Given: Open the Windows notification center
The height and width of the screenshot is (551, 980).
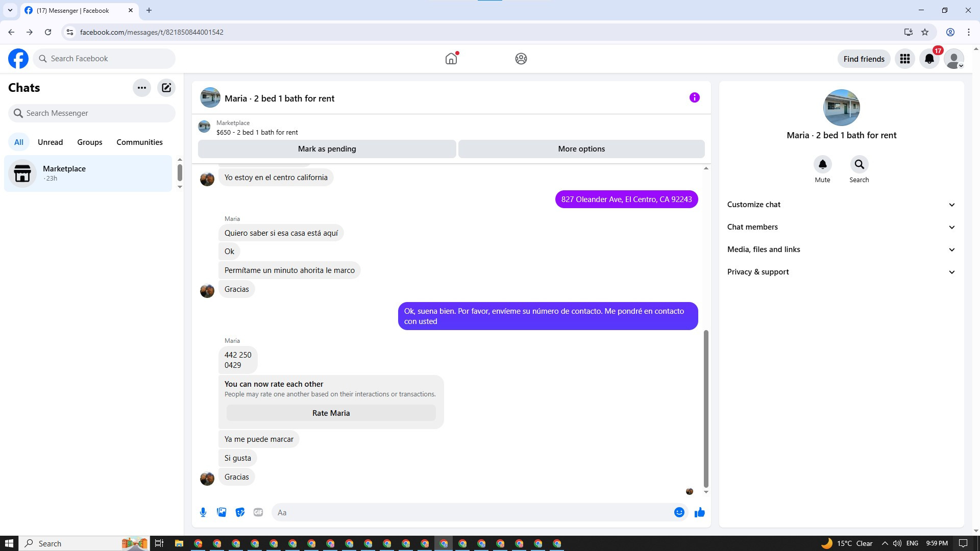Looking at the screenshot, I should click(x=963, y=543).
